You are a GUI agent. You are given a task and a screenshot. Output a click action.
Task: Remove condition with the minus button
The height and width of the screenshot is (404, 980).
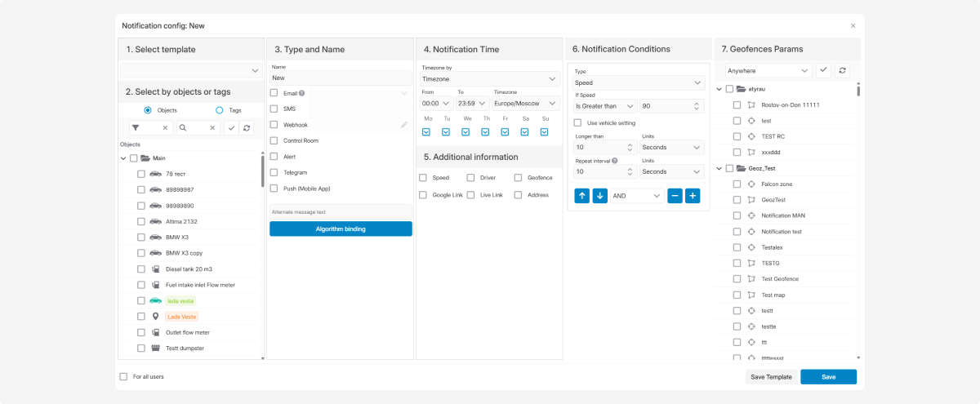[675, 196]
